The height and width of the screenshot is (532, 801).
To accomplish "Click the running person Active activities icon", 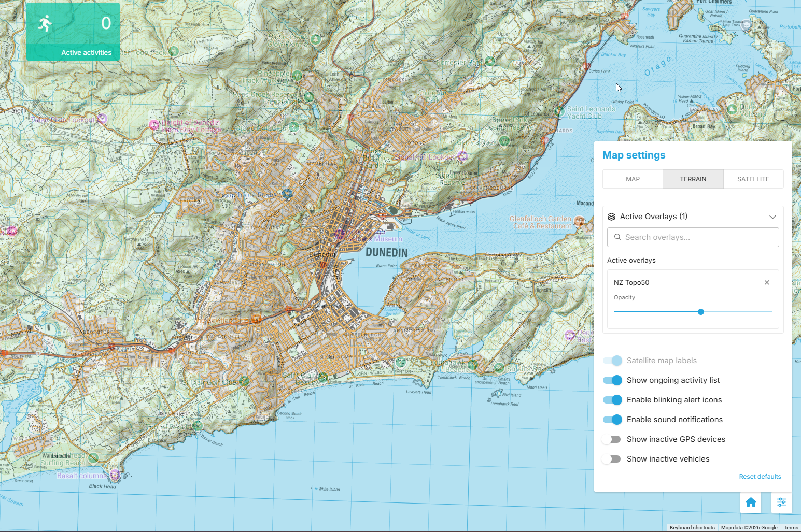I will (46, 23).
